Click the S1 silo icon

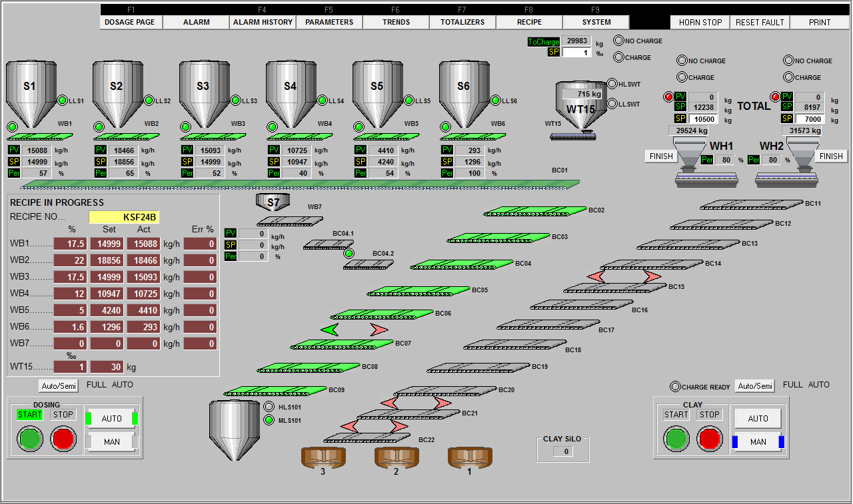30,92
